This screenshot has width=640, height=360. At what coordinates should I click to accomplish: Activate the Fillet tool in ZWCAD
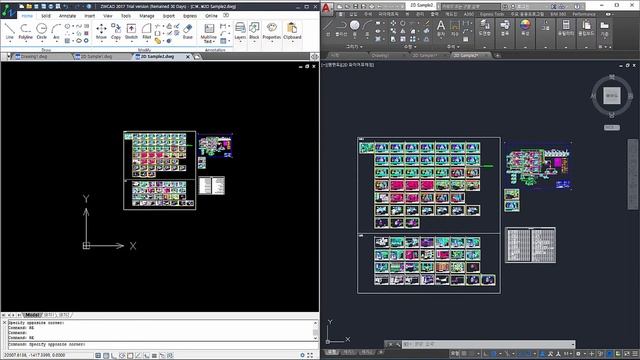[147, 31]
